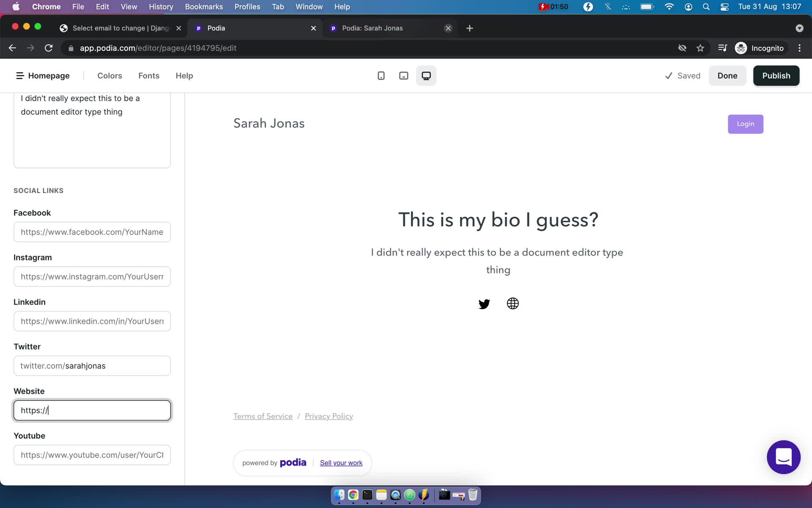Click the Fonts menu item
The height and width of the screenshot is (508, 812).
(x=149, y=75)
